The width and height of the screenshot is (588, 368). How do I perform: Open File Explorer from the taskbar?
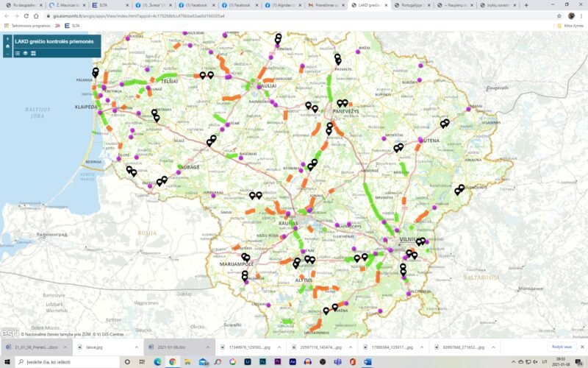pos(187,362)
